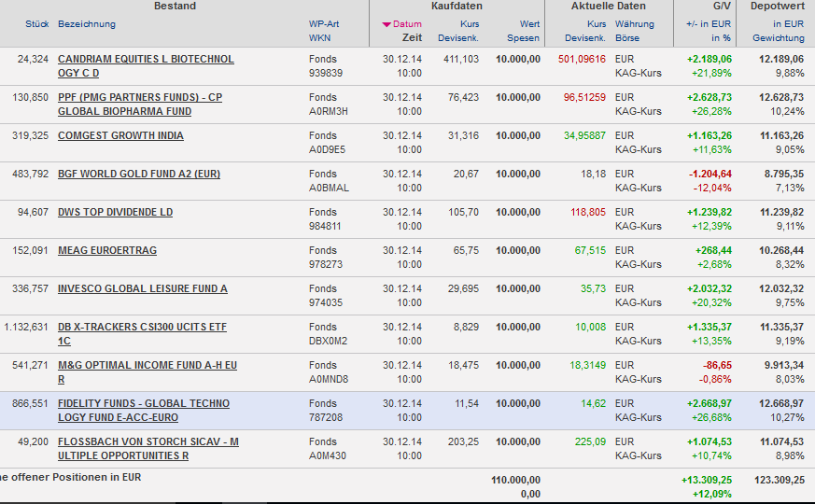
Task: Sort table by the Datum column header
Action: 407,24
